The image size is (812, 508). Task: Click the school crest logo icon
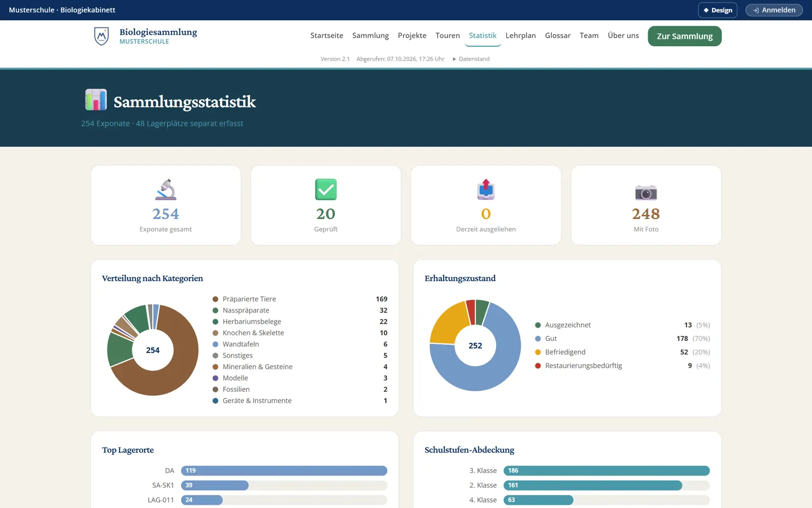101,36
